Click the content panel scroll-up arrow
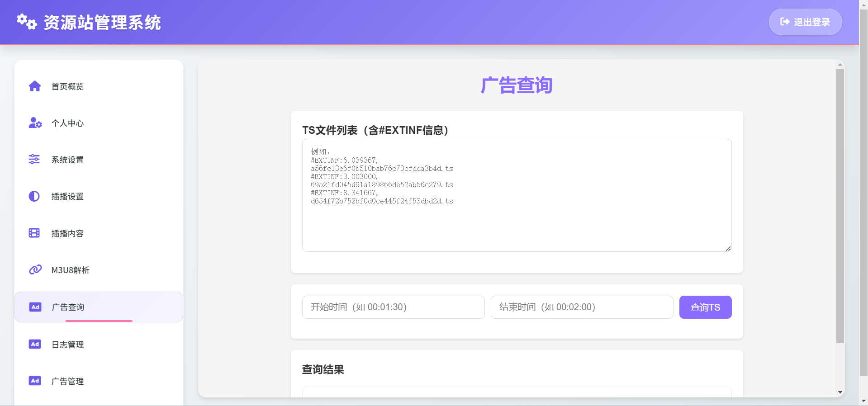 (840, 64)
